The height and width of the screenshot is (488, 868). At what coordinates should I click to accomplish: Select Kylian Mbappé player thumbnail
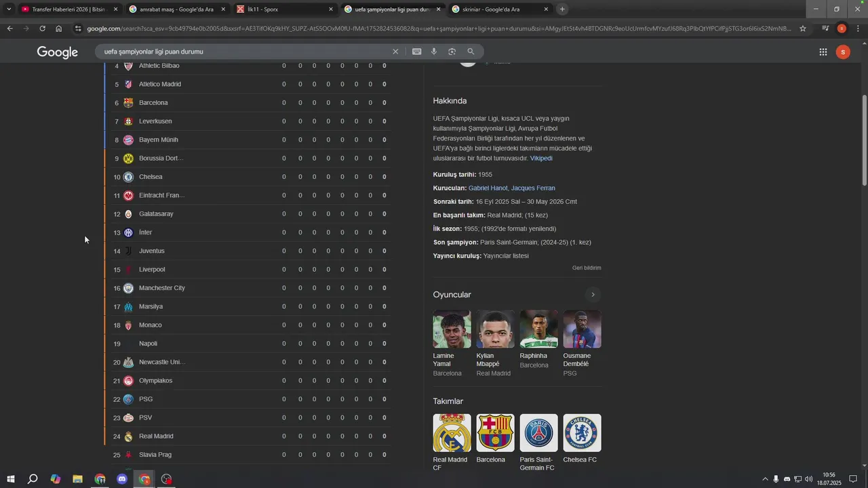coord(495,329)
